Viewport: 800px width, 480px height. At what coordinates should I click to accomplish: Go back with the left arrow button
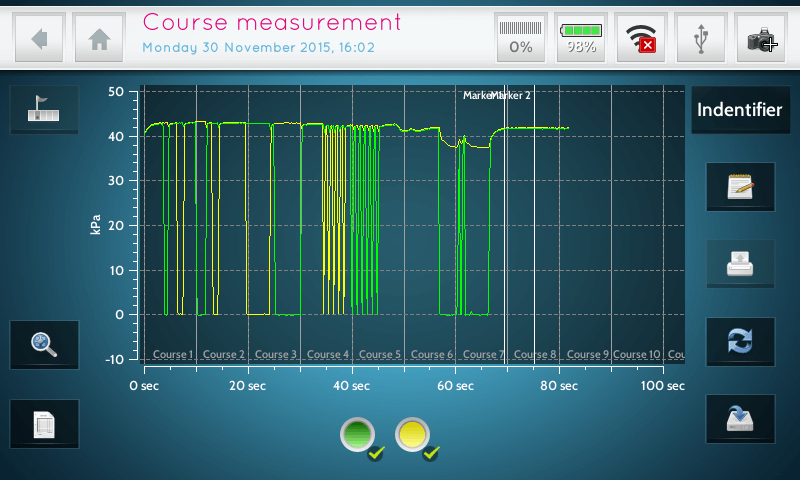click(39, 38)
